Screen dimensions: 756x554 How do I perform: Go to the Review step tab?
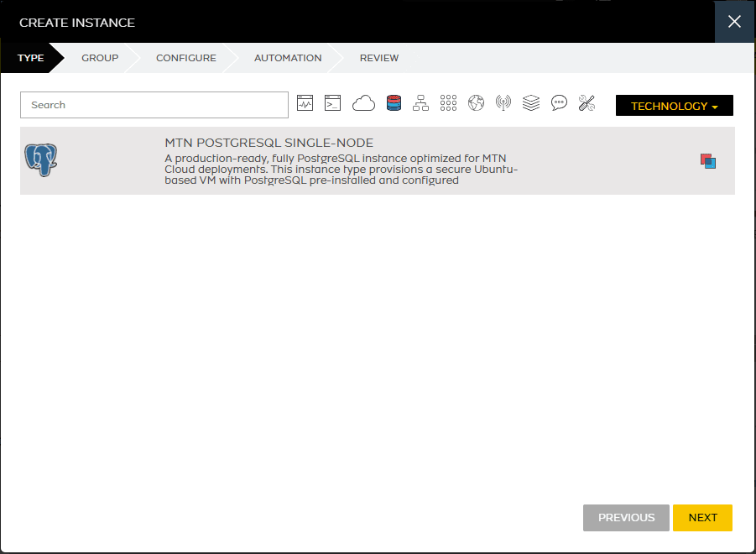pos(379,58)
